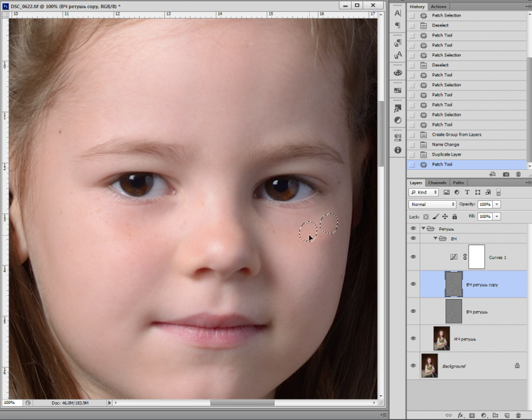Select the History tab
Image resolution: width=532 pixels, height=420 pixels.
(x=417, y=7)
